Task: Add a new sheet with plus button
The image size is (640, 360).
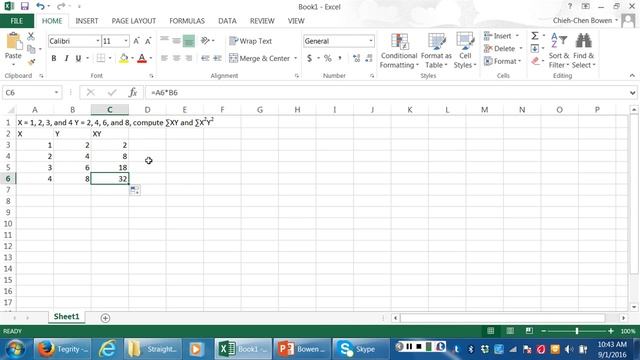Action: tap(105, 318)
